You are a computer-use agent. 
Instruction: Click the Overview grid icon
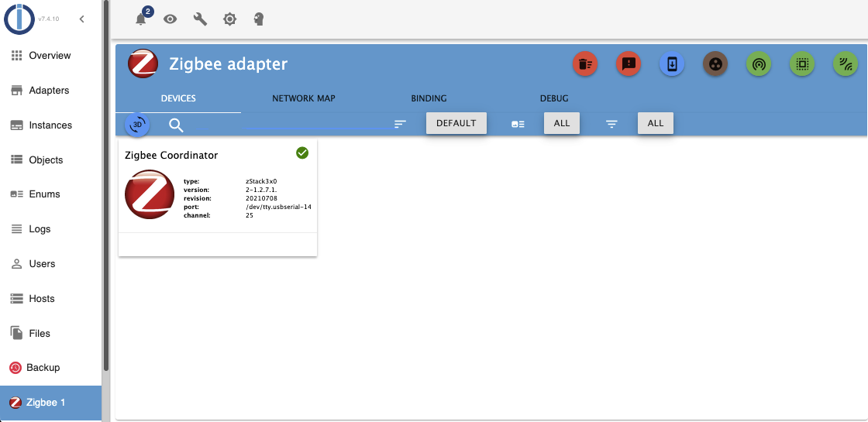tap(16, 55)
